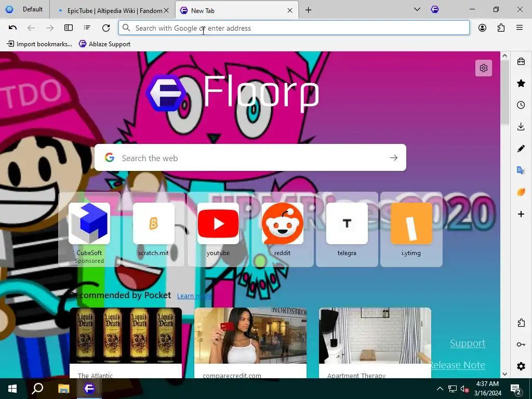Select the New Tab tab

(236, 10)
